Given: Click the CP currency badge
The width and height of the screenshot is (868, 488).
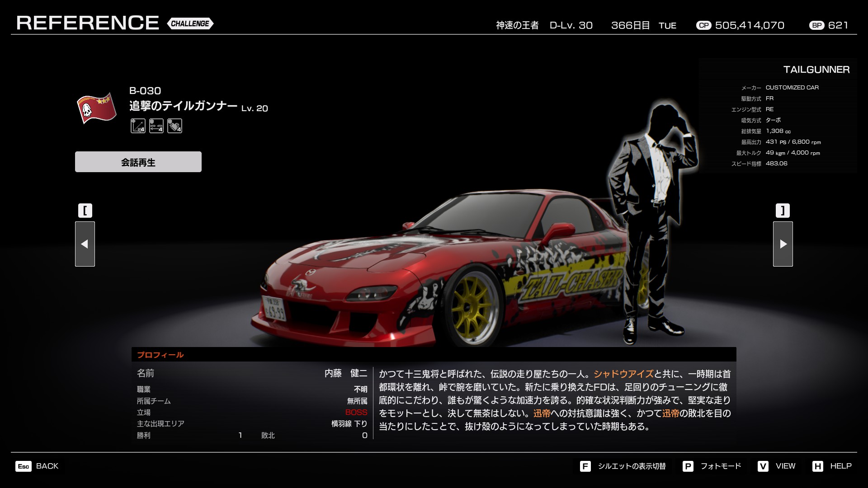Looking at the screenshot, I should 703,26.
